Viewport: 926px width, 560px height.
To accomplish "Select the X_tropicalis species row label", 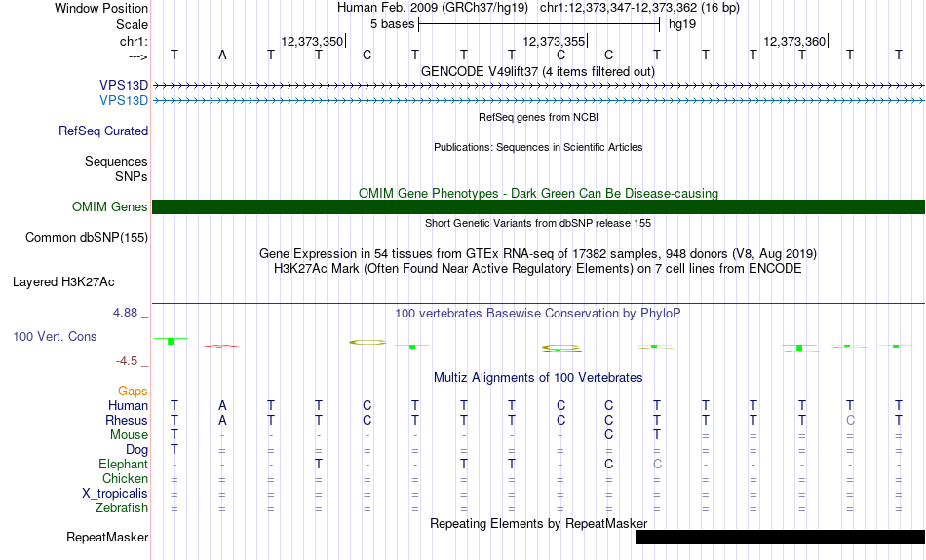I will [115, 494].
